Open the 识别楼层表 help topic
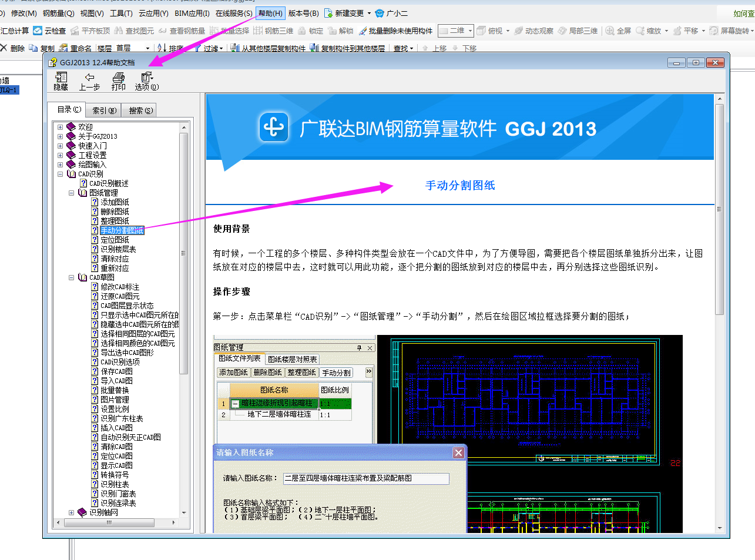The image size is (755, 560). (x=118, y=249)
